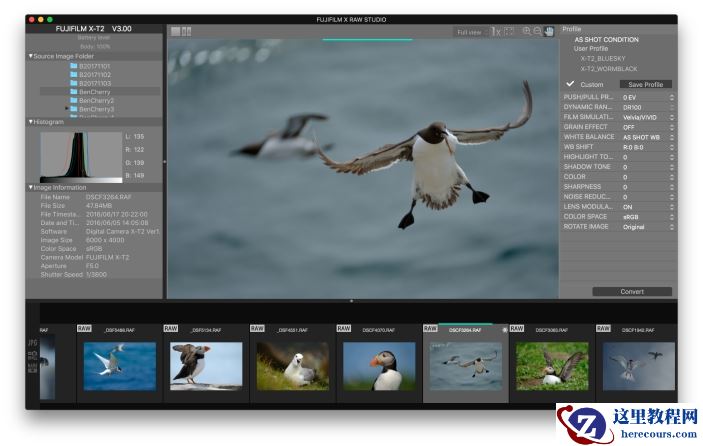Collapse the Source Image Folder section
This screenshot has width=703, height=446.
pos(30,56)
